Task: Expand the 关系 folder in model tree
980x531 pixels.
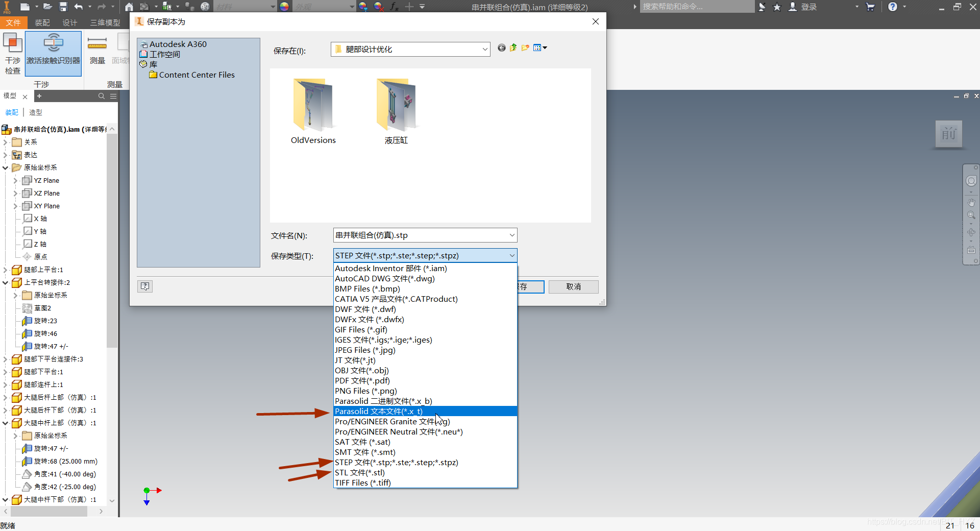Action: tap(6, 142)
